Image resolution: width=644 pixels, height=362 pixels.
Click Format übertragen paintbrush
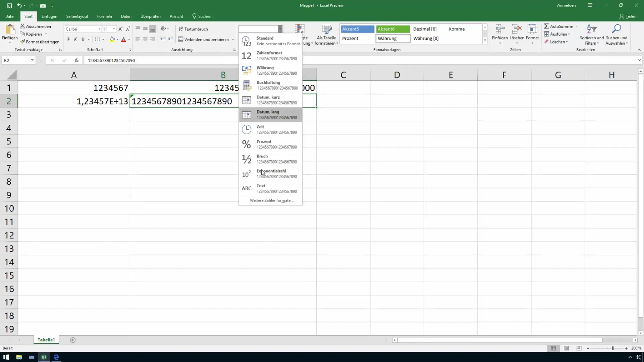(40, 42)
